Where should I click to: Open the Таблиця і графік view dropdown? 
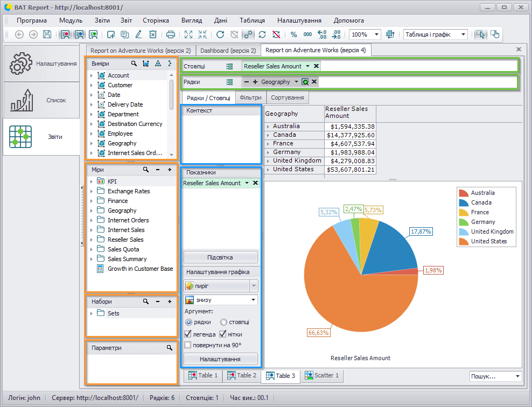[x=463, y=34]
